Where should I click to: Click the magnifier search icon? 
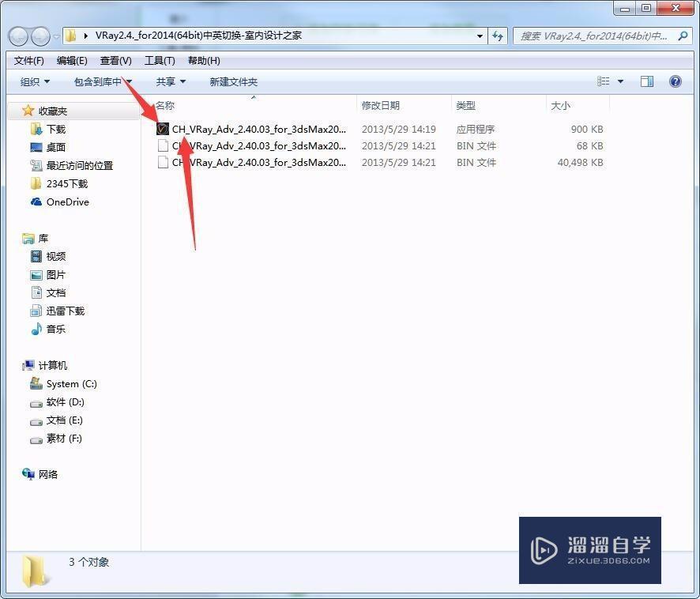coord(683,36)
